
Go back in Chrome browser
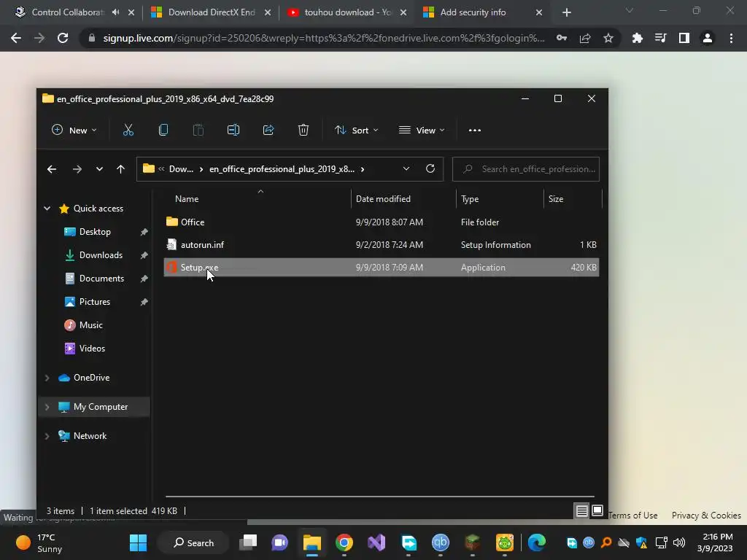click(16, 38)
